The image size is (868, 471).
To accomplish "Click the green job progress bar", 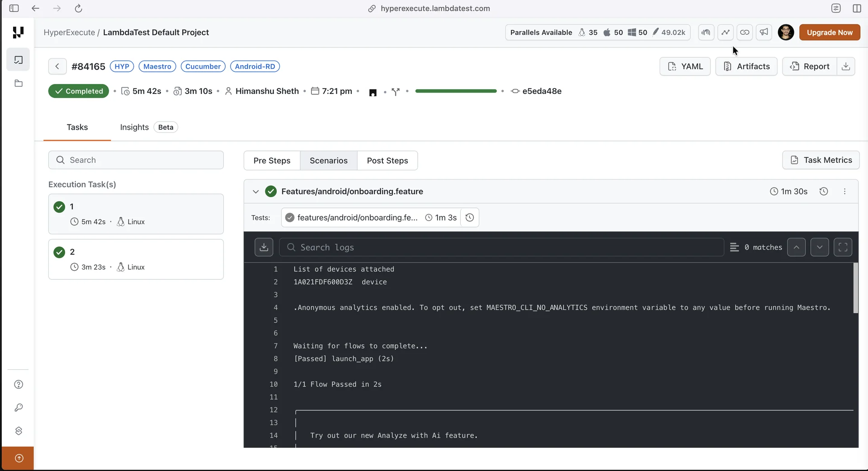I will point(456,91).
